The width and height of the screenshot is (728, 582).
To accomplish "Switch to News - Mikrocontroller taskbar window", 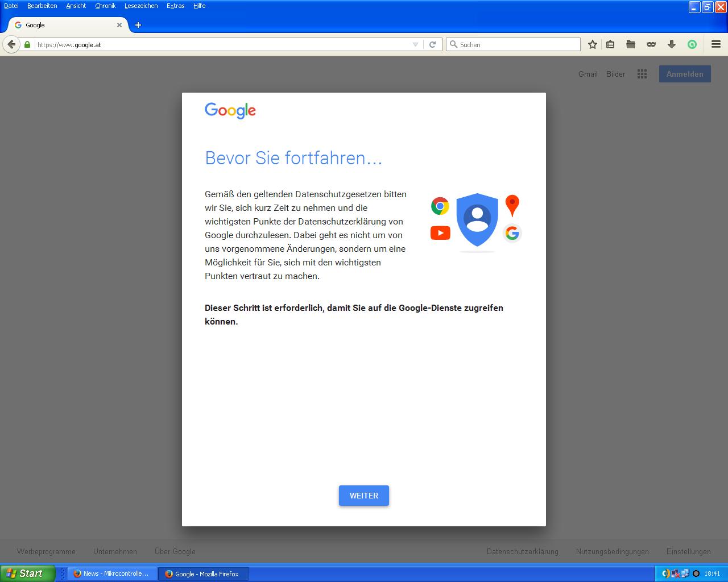I will point(112,573).
